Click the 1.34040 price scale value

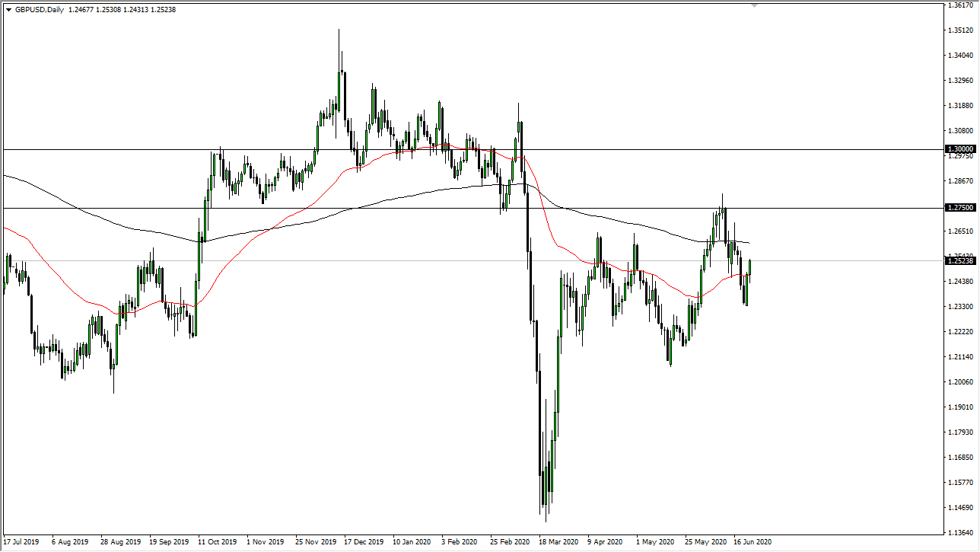(961, 56)
